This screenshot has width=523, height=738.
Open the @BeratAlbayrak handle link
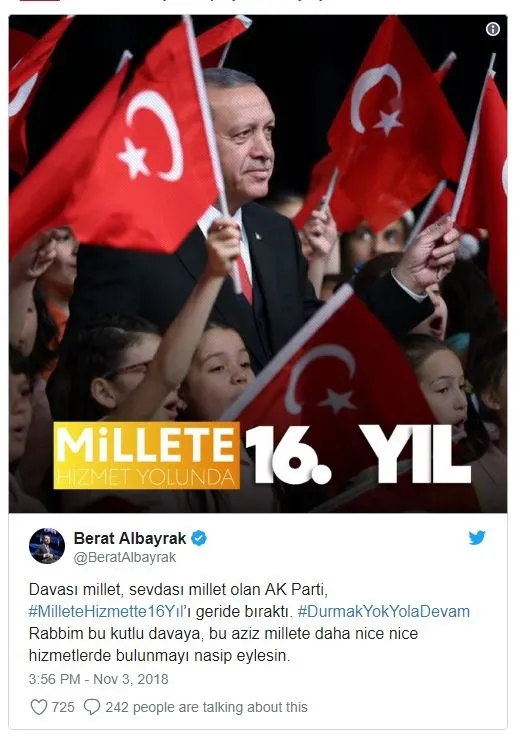[125, 557]
